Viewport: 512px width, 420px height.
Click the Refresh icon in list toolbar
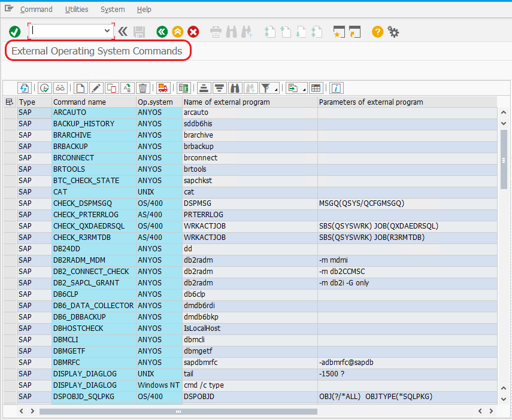coord(25,88)
